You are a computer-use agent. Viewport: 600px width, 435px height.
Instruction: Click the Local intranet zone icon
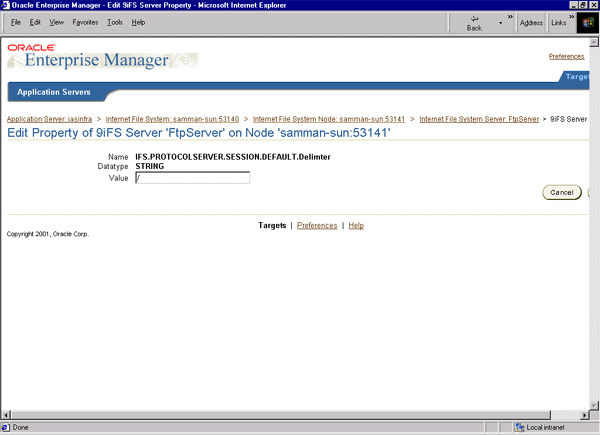(519, 427)
